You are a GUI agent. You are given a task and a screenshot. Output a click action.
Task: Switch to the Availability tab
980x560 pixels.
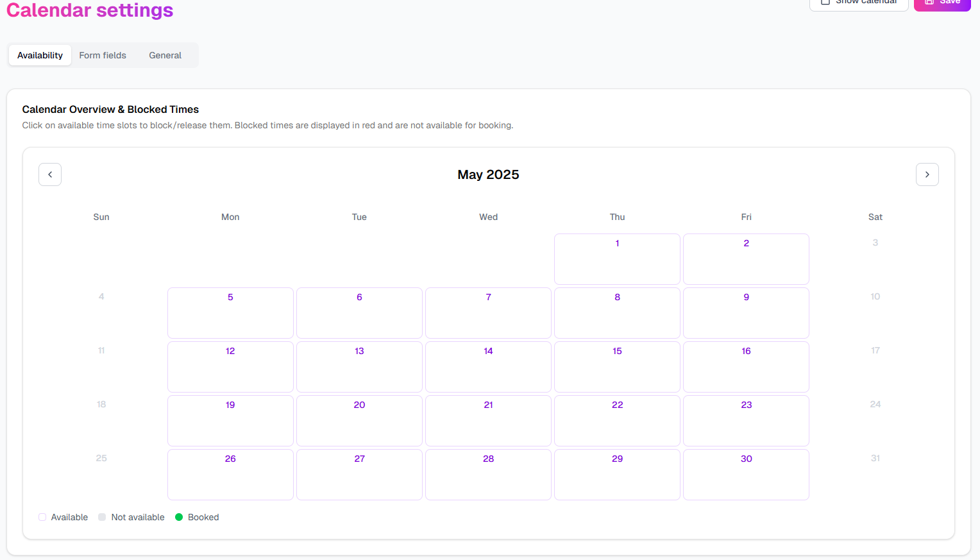[40, 55]
